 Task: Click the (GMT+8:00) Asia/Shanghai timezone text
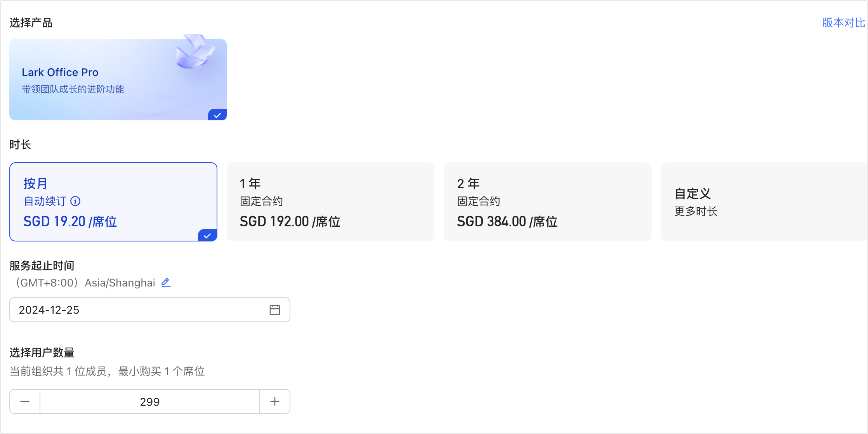point(85,283)
